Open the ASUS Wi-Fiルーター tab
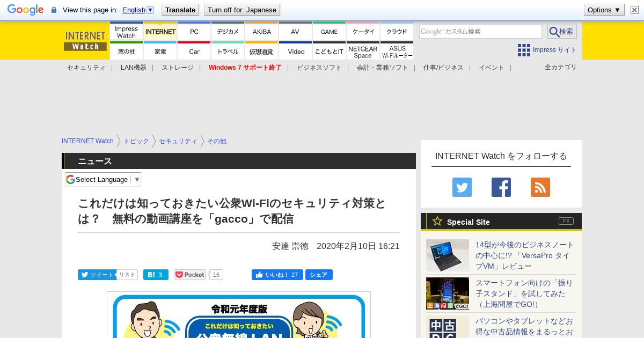The height and width of the screenshot is (338, 644). pyautogui.click(x=397, y=51)
